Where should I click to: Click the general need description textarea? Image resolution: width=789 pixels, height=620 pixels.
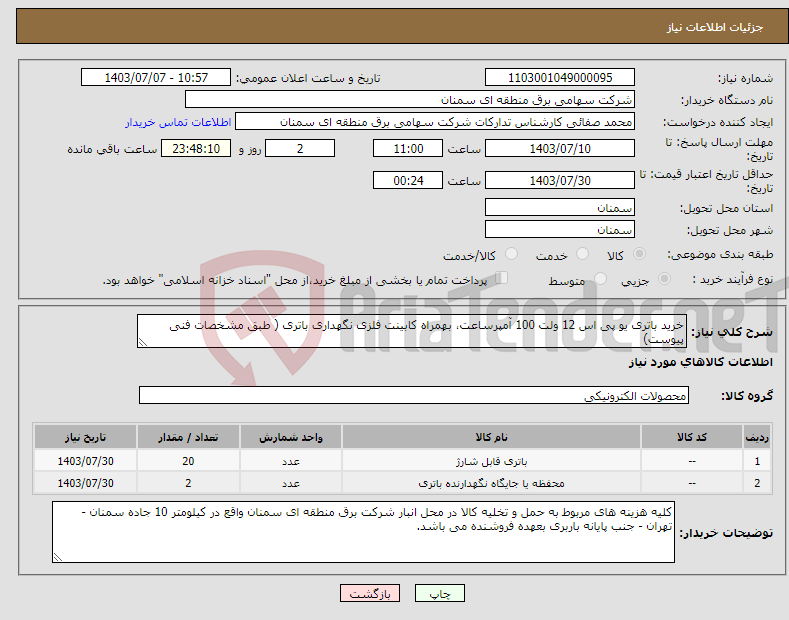[412, 331]
